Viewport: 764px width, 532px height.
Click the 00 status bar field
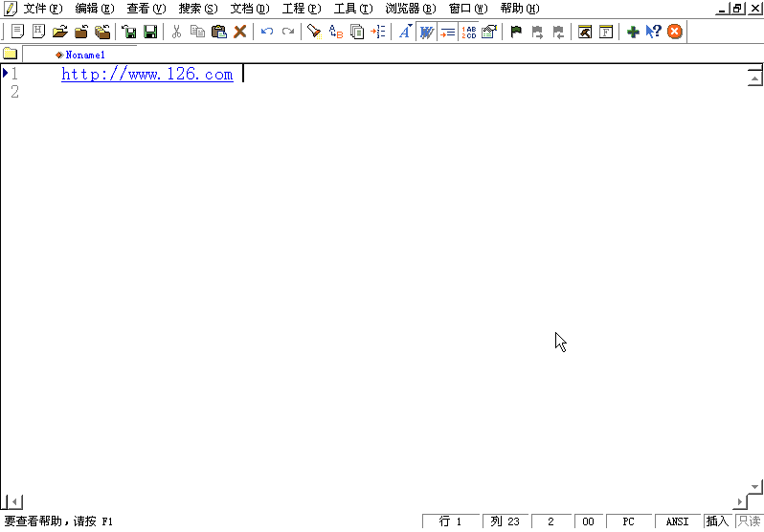(588, 521)
